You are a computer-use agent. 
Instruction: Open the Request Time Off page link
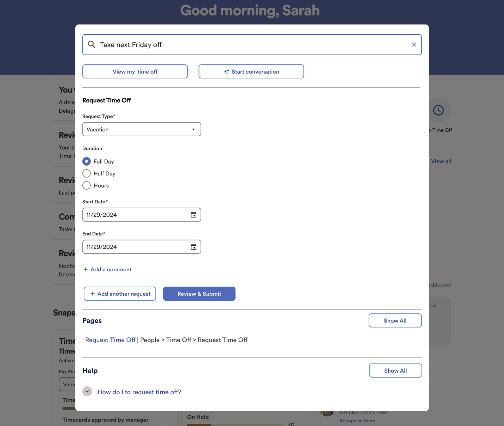[110, 340]
